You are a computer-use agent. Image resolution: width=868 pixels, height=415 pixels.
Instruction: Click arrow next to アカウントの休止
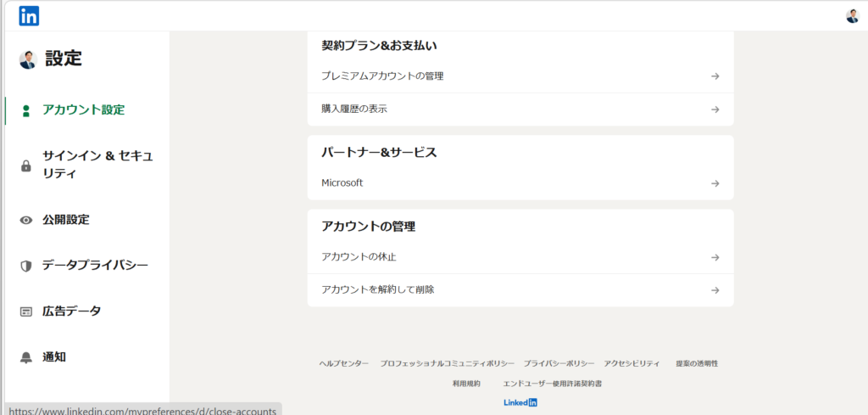(x=715, y=257)
